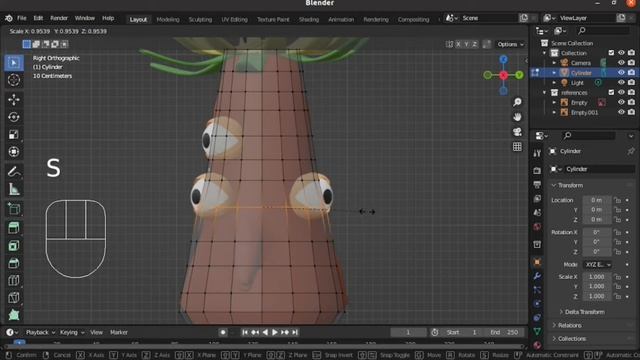Select the Move tool
The image size is (640, 360).
coord(14,100)
